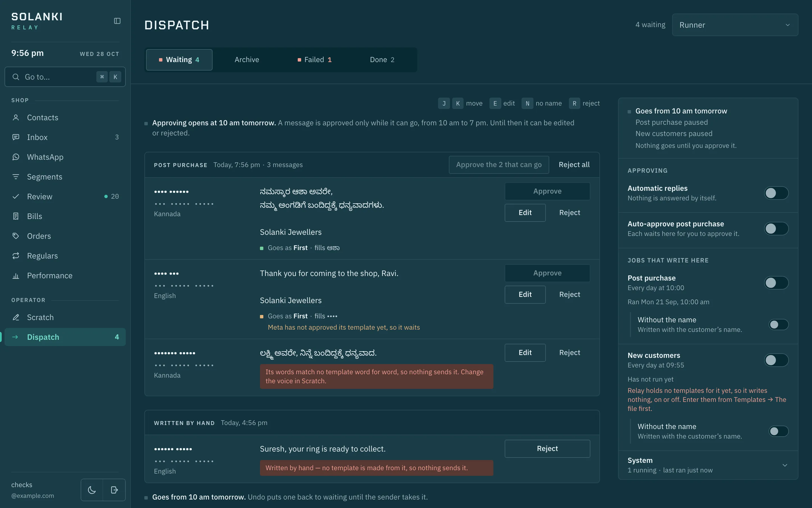Click Reject all for Post purchase
812x508 pixels.
(x=574, y=165)
